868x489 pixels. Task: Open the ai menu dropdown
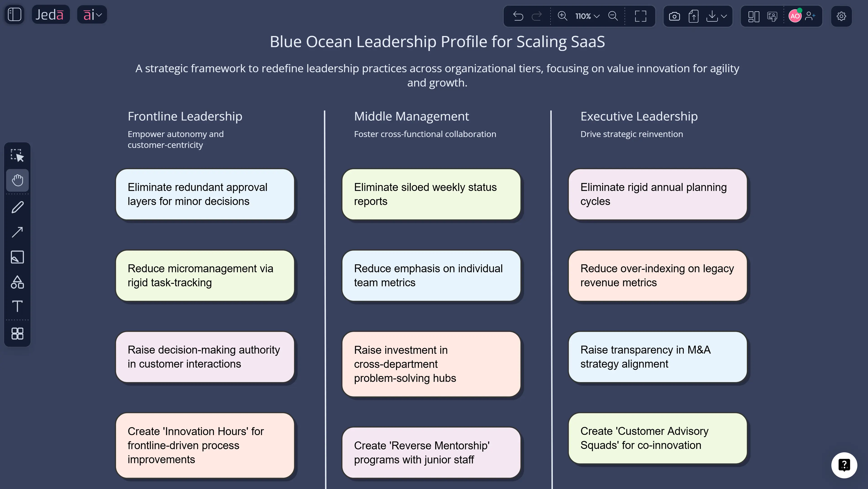92,14
